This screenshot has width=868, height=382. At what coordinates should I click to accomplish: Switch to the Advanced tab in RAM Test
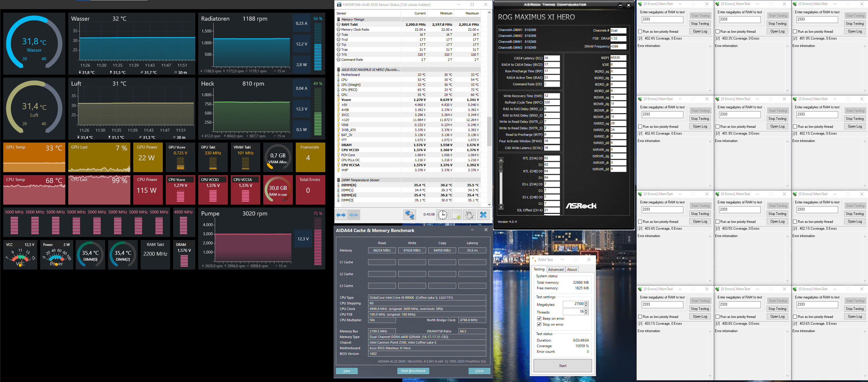click(556, 270)
